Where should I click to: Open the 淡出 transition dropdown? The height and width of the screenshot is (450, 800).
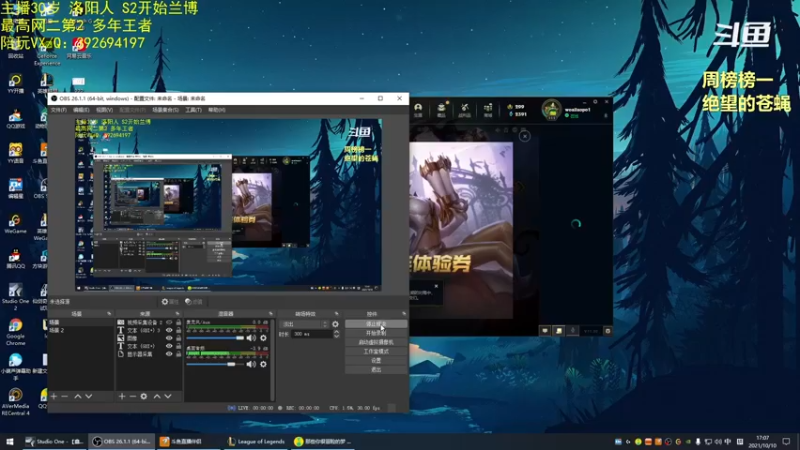305,324
